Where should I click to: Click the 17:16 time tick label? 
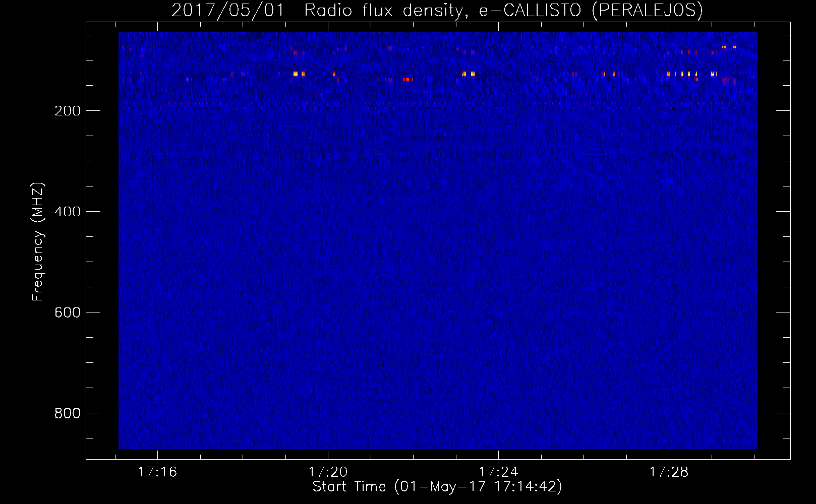[157, 472]
